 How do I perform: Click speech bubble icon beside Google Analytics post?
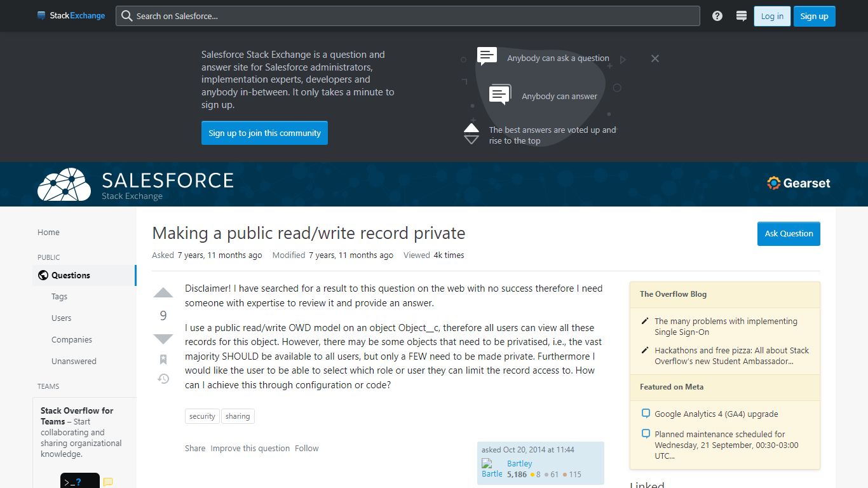coord(646,414)
